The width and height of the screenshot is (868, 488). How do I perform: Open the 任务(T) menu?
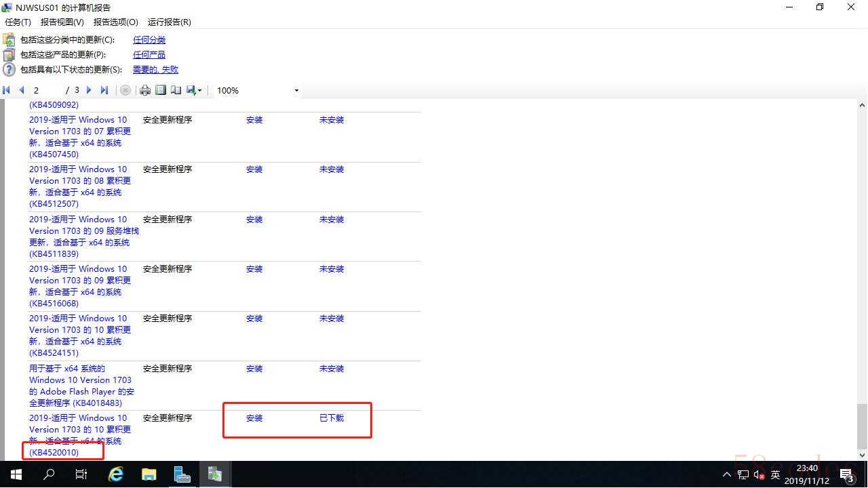pos(18,22)
